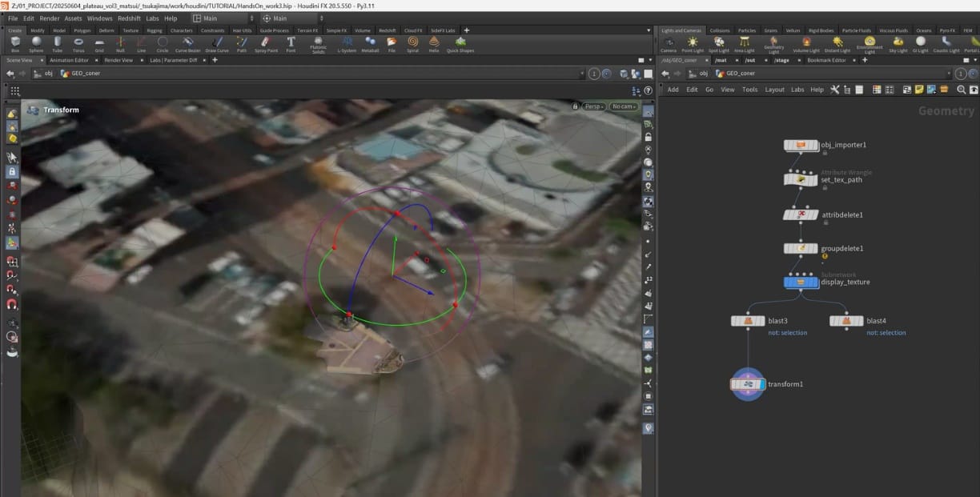Click Layout in the network editor menu
980x497 pixels.
coord(774,90)
